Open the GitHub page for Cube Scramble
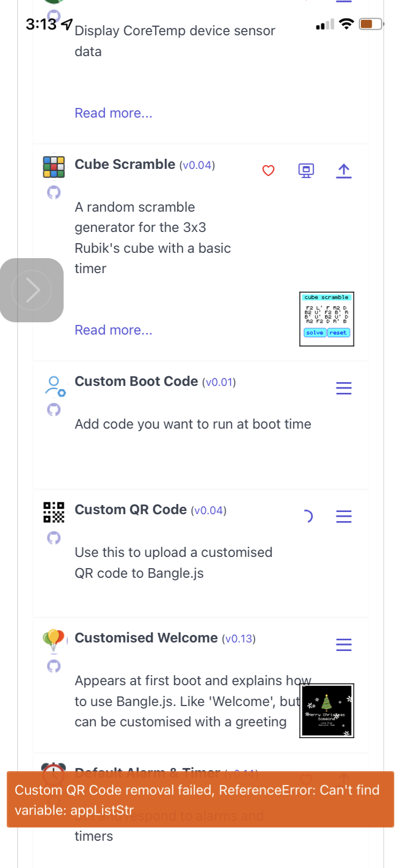The width and height of the screenshot is (401, 868). (x=54, y=192)
